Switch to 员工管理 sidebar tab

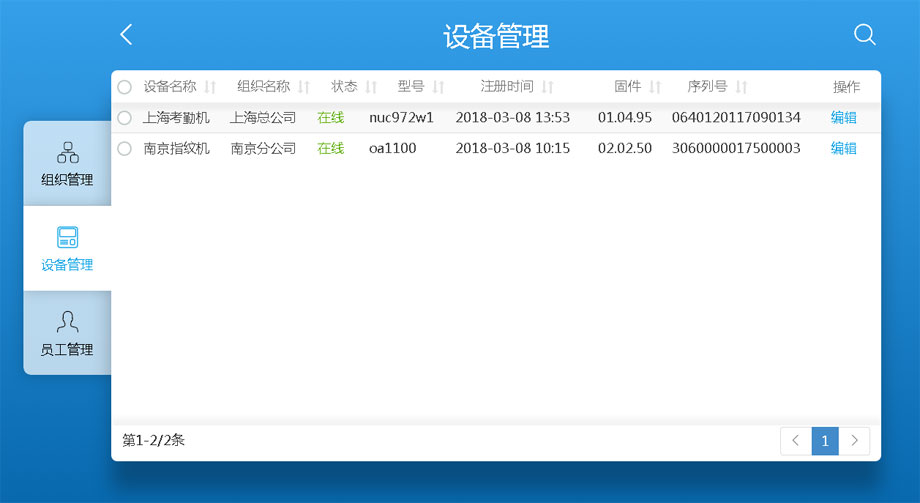point(67,334)
